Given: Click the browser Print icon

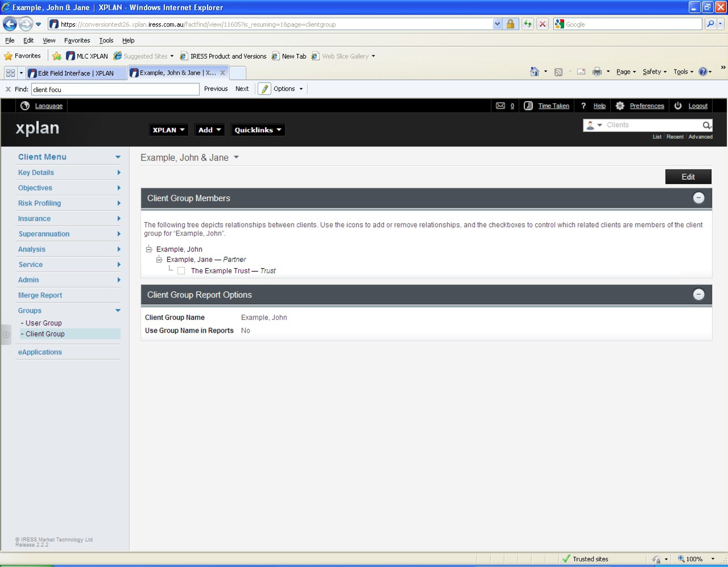Looking at the screenshot, I should pyautogui.click(x=597, y=72).
